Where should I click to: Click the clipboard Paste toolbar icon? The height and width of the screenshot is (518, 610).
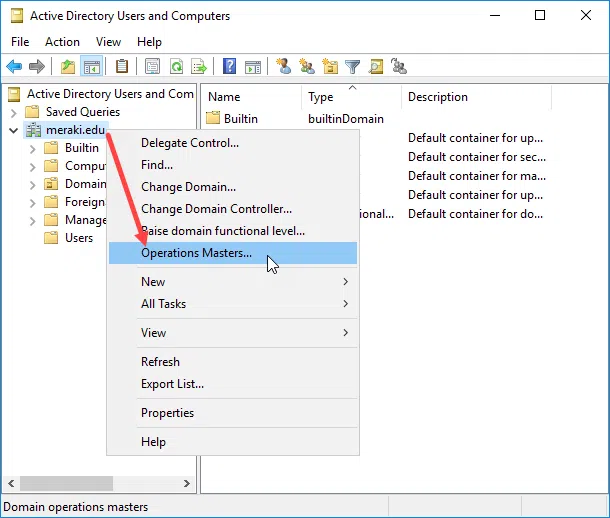point(122,66)
